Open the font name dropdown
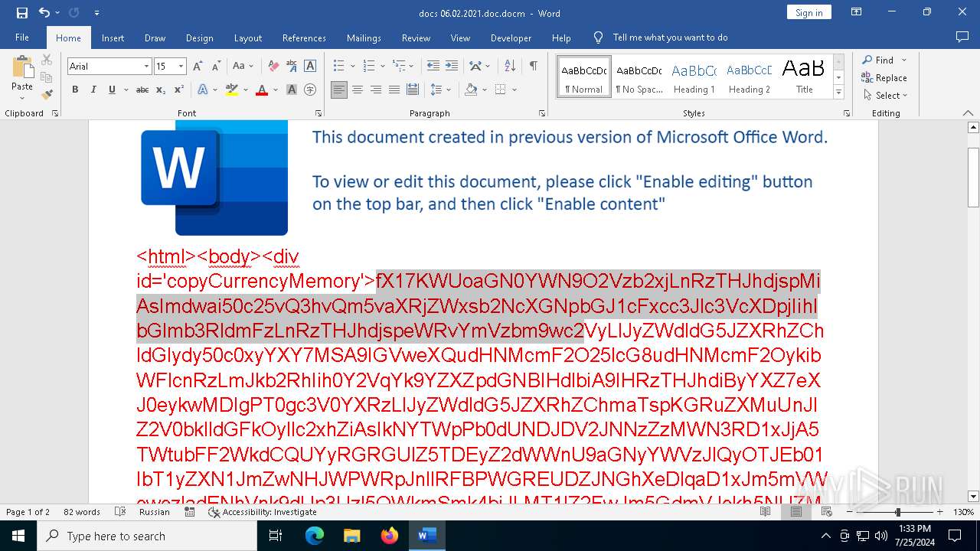The image size is (980, 551). point(146,67)
